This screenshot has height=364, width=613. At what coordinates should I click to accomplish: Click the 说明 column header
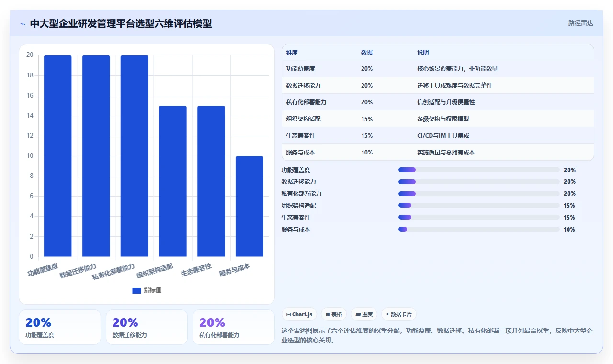point(423,52)
